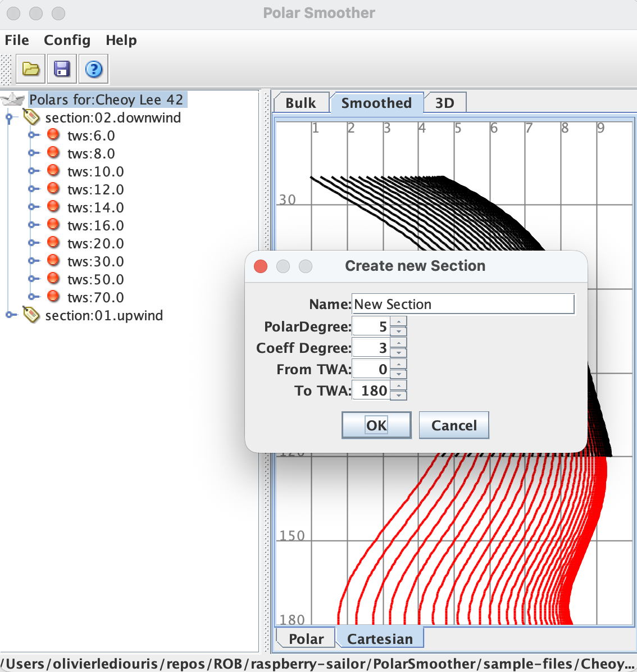Click tag icon beside section:01.upwind
This screenshot has width=637, height=672.
pos(31,315)
